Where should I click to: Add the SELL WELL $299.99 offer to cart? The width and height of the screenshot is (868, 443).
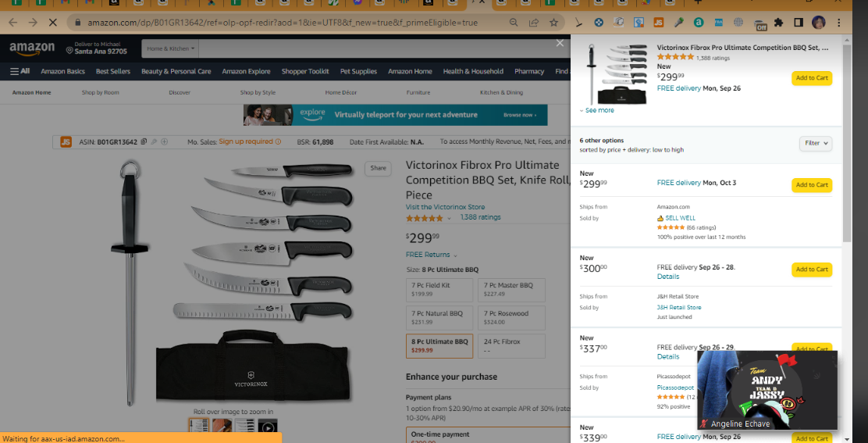tap(812, 185)
